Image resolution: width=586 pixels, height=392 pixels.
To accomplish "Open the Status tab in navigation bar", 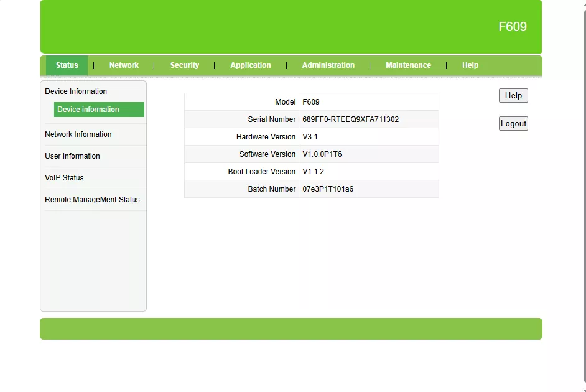I will click(67, 65).
